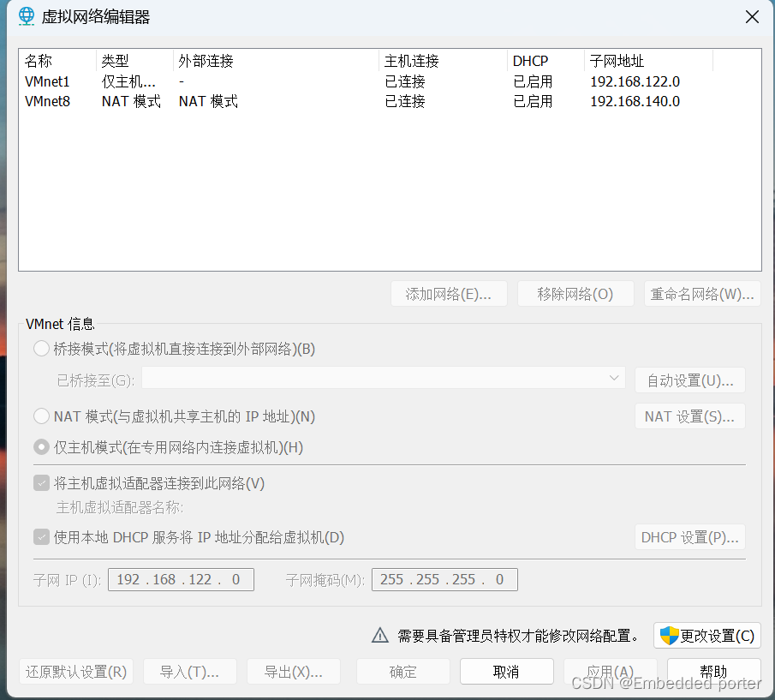The image size is (775, 700).
Task: Sort by 外部连接 column header
Action: click(276, 61)
